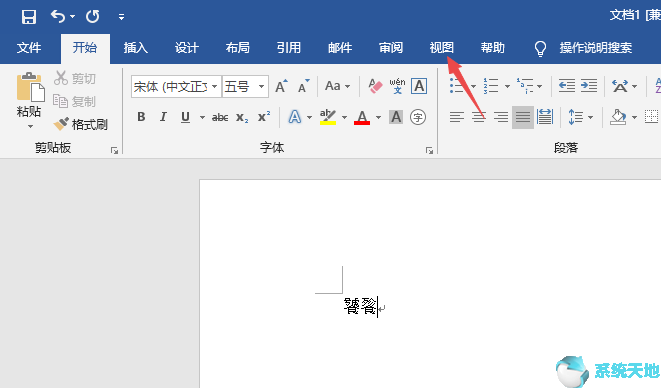Click the 粘贴 paste icon
The width and height of the screenshot is (661, 388).
(x=30, y=87)
